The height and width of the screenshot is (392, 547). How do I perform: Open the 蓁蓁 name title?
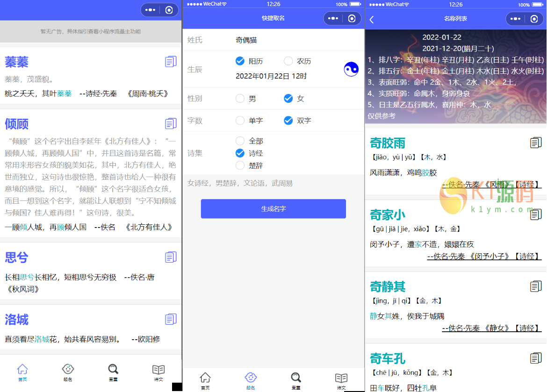point(16,62)
